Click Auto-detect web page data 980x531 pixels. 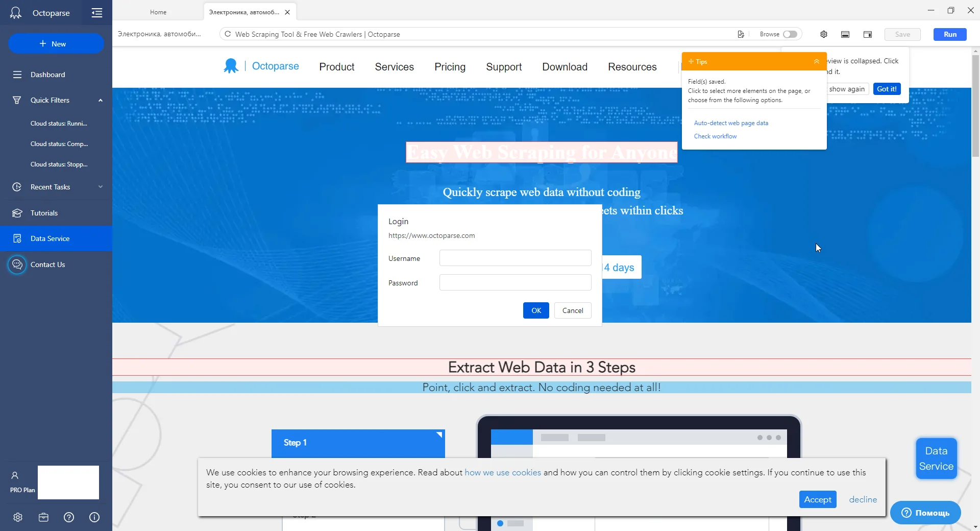731,123
